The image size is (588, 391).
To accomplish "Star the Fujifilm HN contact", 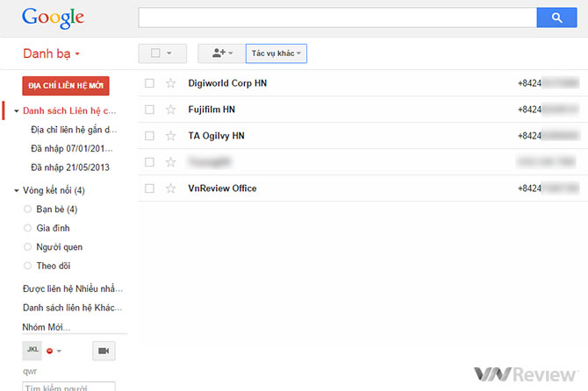I will 171,110.
